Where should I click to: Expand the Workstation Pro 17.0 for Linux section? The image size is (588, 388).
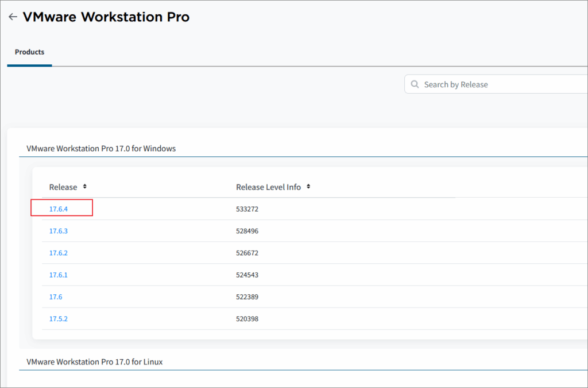click(95, 362)
